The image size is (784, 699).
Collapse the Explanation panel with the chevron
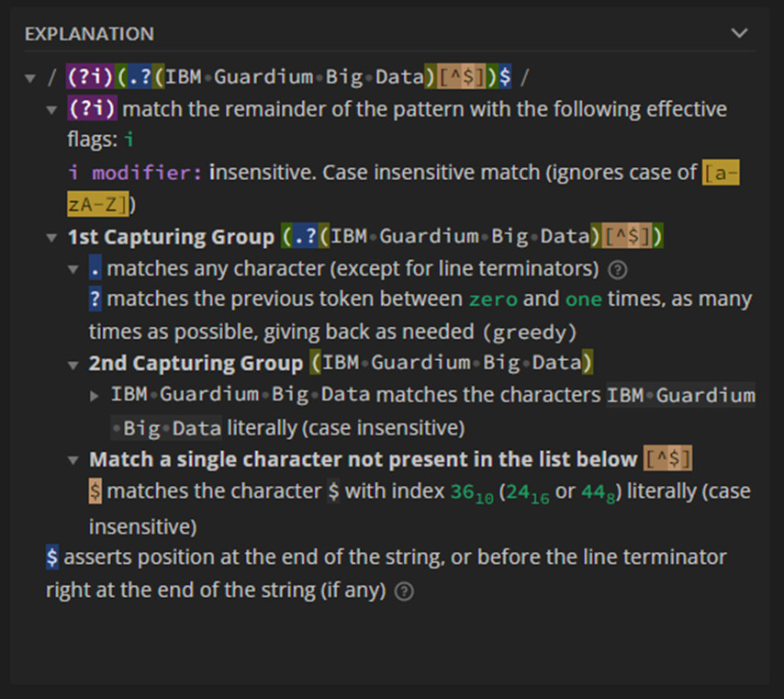pyautogui.click(x=739, y=33)
